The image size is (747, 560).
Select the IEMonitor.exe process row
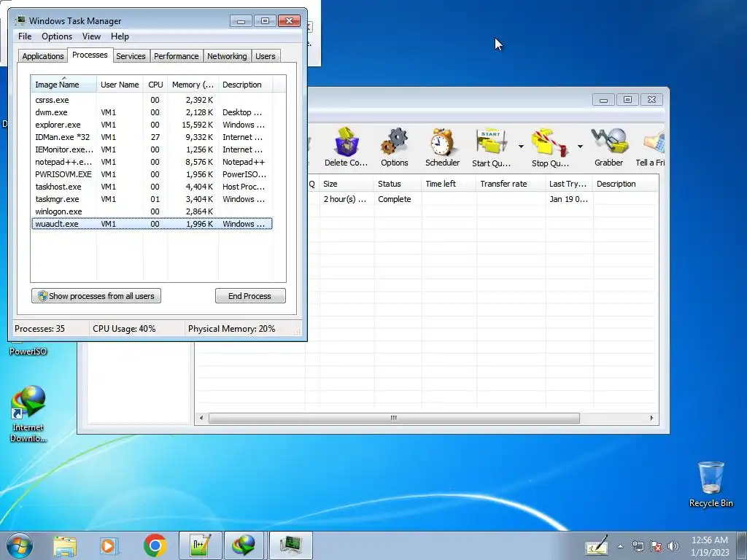(152, 149)
